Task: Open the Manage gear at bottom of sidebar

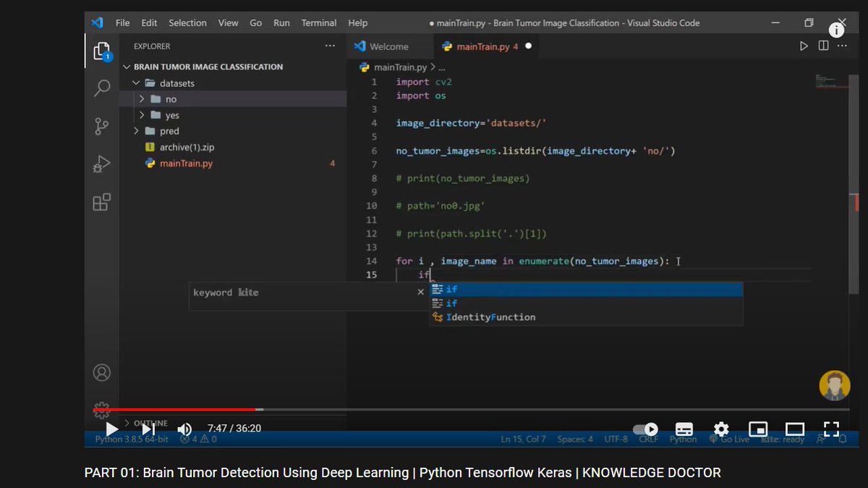Action: click(101, 408)
